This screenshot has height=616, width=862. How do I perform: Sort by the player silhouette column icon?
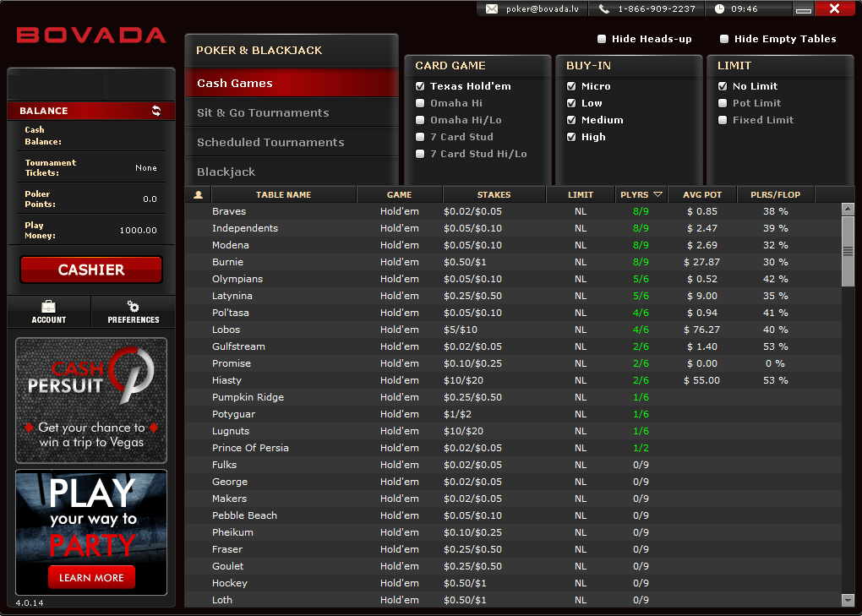[199, 194]
